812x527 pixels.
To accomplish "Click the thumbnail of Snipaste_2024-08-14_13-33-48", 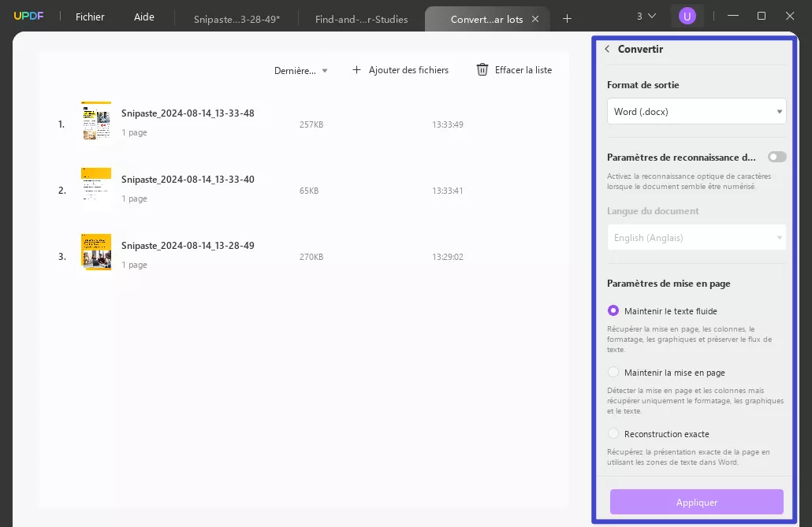I will (95, 121).
